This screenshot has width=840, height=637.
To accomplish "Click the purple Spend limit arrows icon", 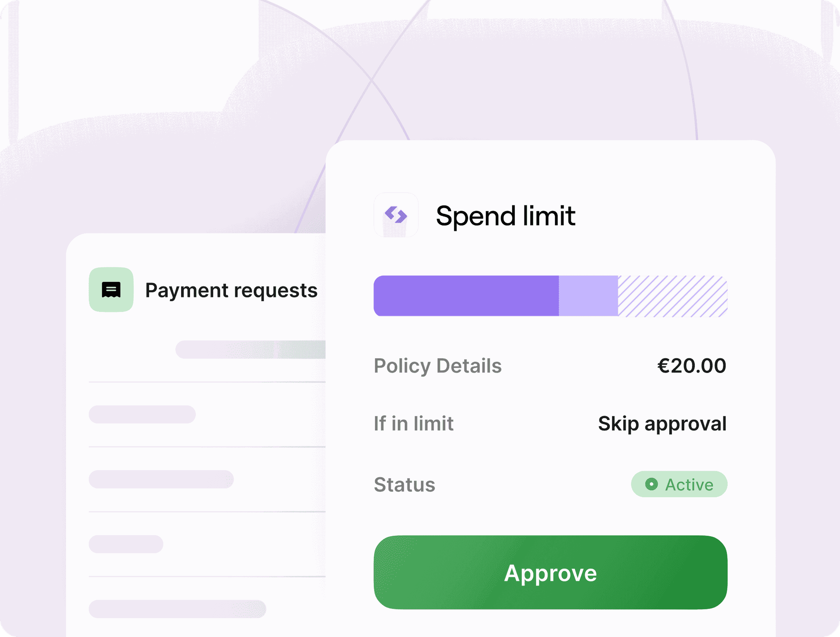I will [x=396, y=215].
